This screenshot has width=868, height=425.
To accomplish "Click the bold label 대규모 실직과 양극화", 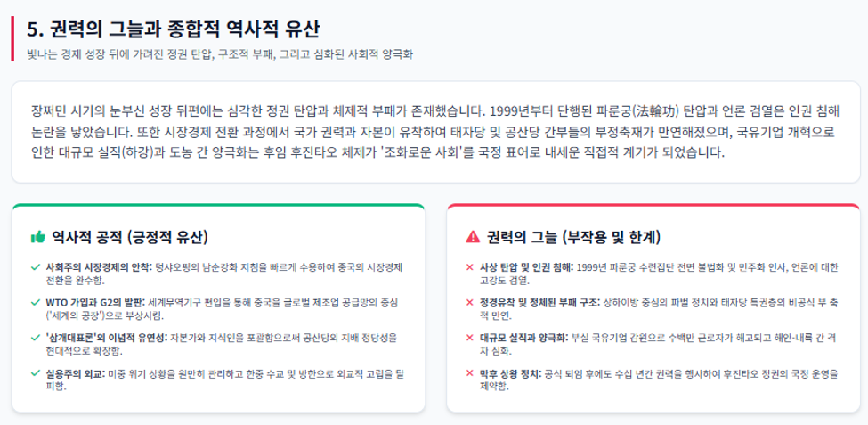I will [x=524, y=338].
